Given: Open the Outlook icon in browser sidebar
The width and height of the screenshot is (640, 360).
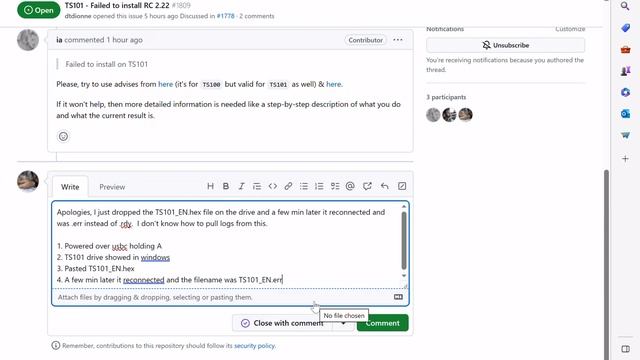Looking at the screenshot, I should tap(625, 113).
